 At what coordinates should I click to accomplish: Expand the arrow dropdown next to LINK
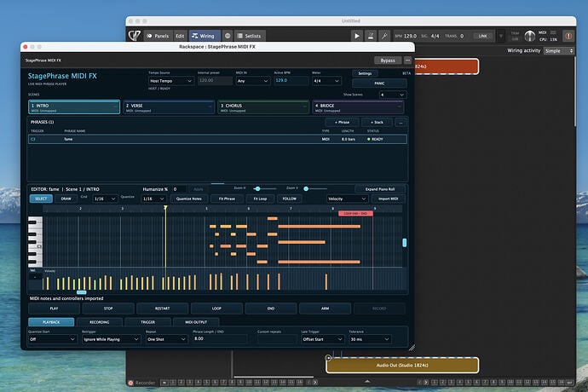point(501,36)
